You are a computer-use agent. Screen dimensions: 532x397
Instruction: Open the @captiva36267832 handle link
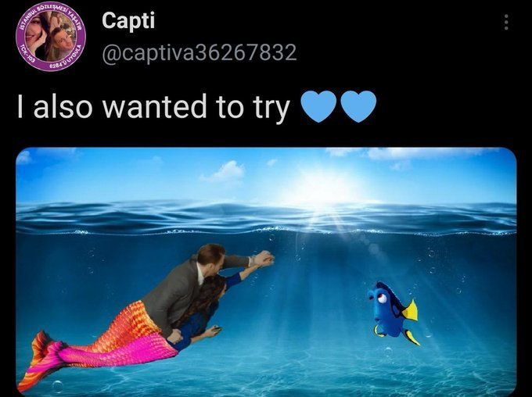199,52
